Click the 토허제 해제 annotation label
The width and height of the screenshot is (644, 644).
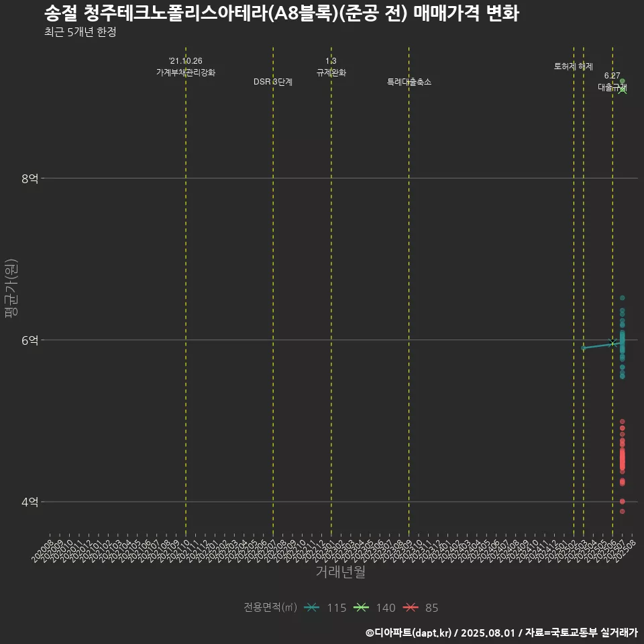[574, 66]
